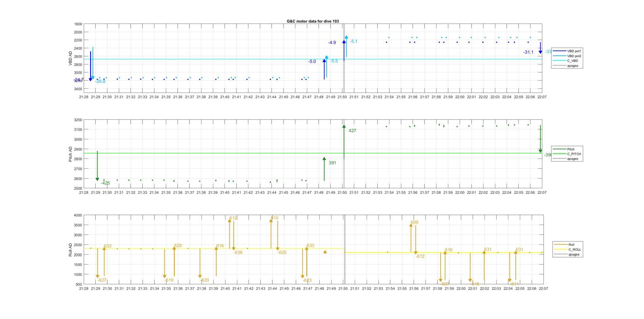Click the title "G&C motor data for dive 103"
Screen dimensions: 644x319
coord(313,21)
